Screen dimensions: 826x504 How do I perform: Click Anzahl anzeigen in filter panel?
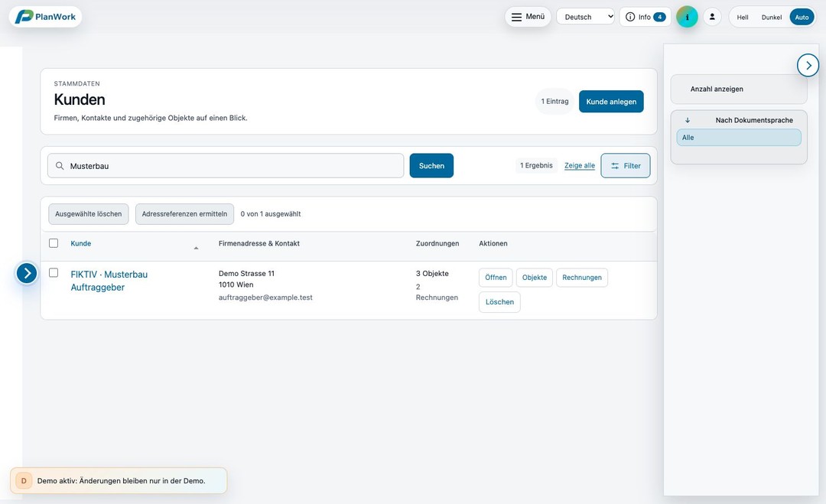click(739, 89)
